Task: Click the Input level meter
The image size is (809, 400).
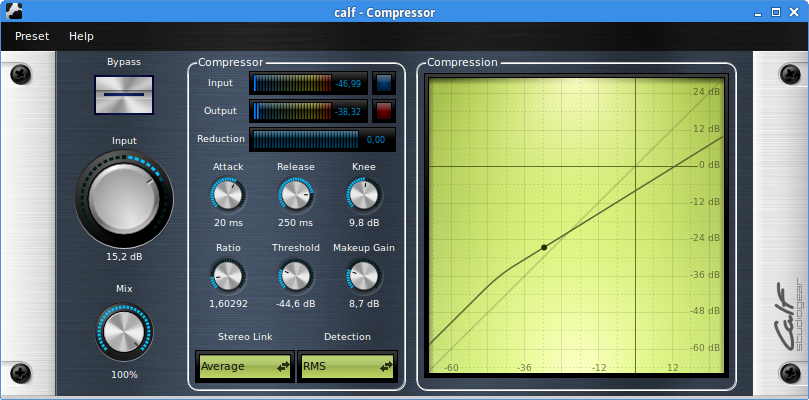Action: 308,83
